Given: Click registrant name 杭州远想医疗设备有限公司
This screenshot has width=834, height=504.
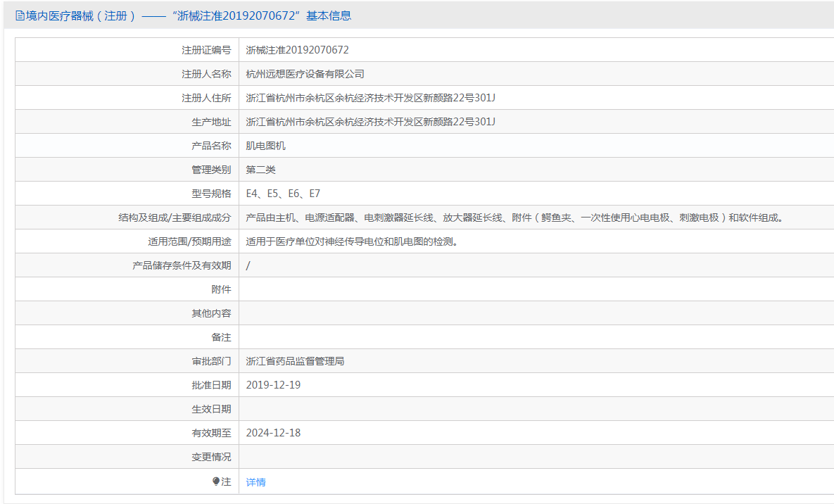Looking at the screenshot, I should pyautogui.click(x=305, y=74).
